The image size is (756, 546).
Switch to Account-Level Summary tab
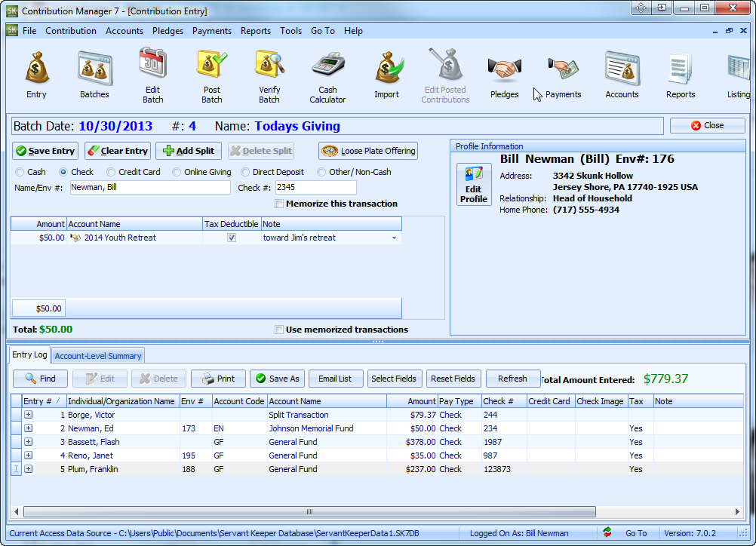98,356
